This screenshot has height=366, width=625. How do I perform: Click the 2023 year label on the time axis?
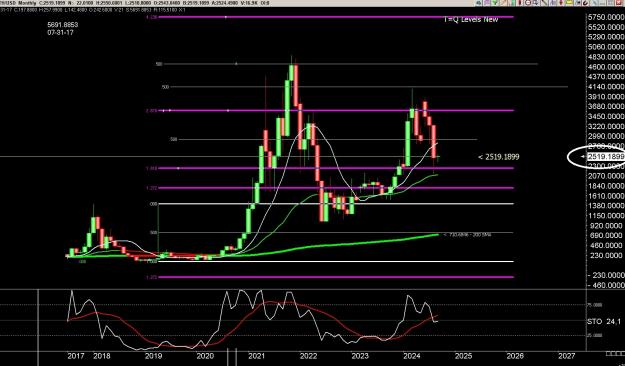(x=360, y=356)
